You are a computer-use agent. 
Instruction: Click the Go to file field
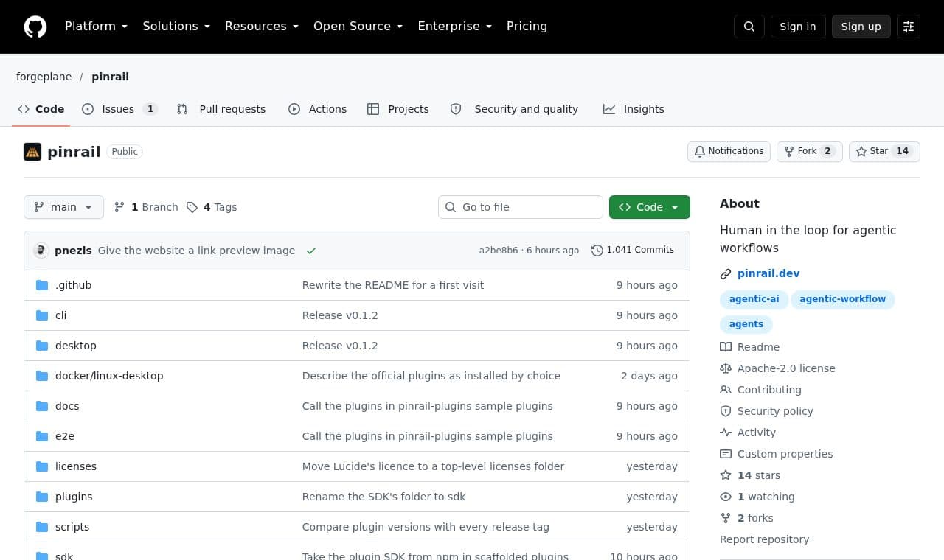pos(521,207)
